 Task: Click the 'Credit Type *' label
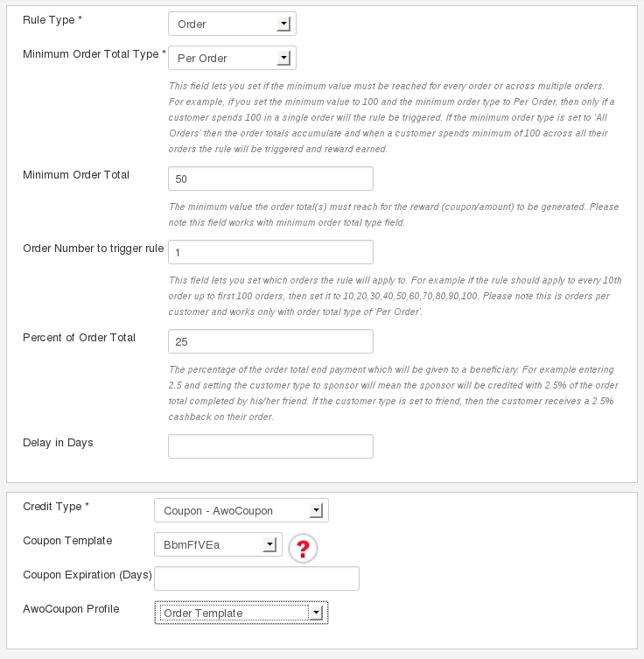pyautogui.click(x=56, y=507)
